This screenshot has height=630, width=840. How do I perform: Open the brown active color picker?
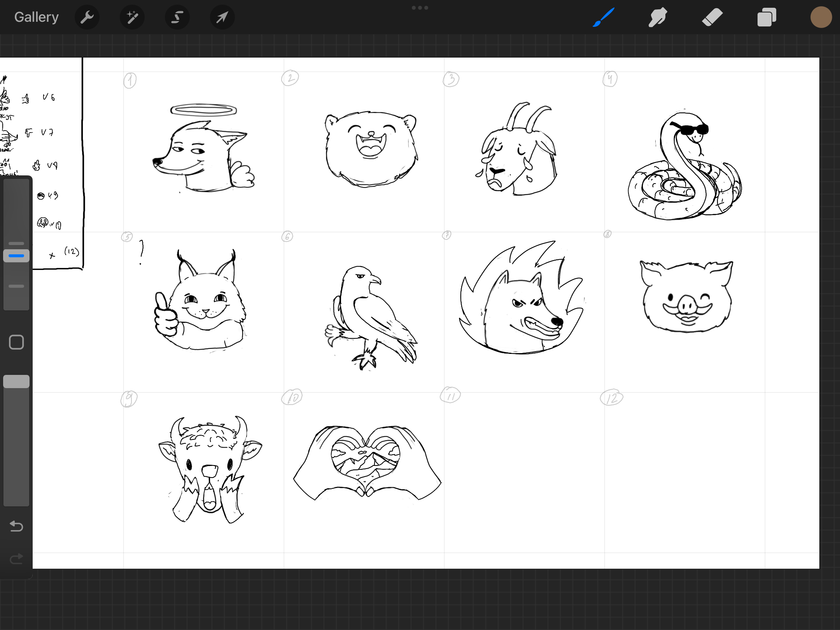coord(821,17)
